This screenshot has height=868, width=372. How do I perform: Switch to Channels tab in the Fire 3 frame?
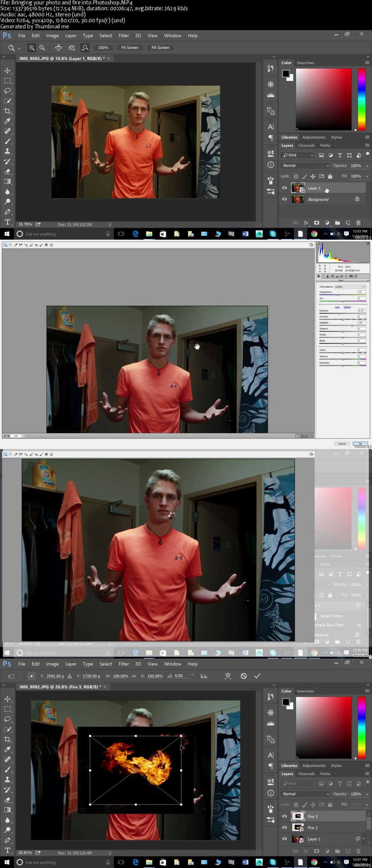click(x=306, y=774)
